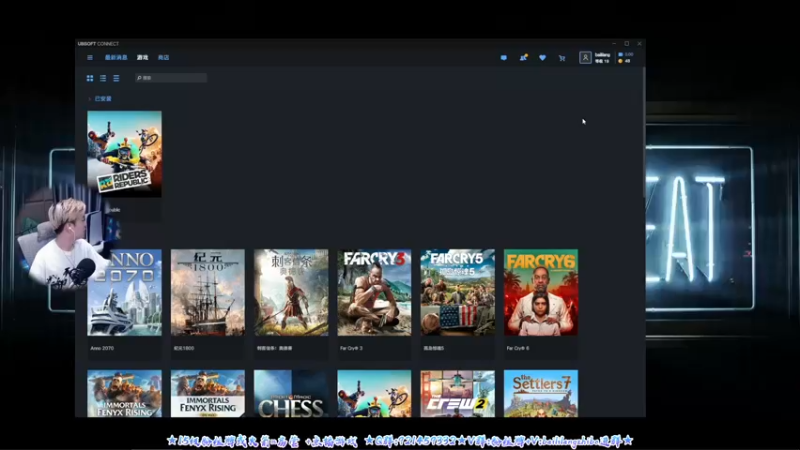Open The Settlers 7 game cover

(x=541, y=393)
